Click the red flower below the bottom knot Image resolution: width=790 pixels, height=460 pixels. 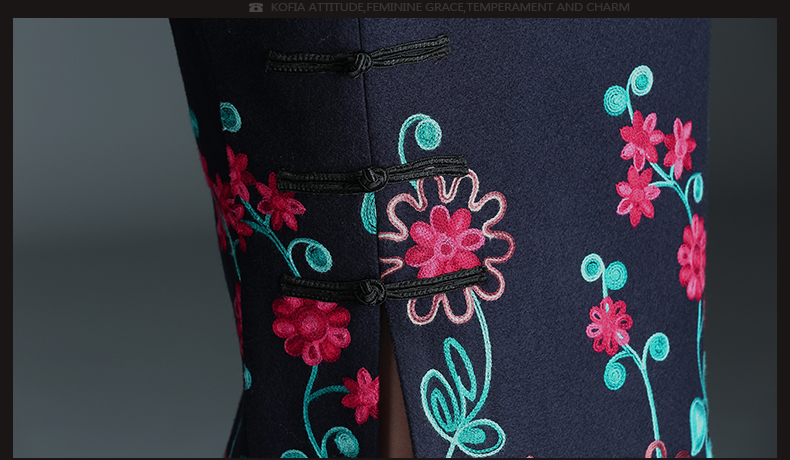[x=311, y=328]
